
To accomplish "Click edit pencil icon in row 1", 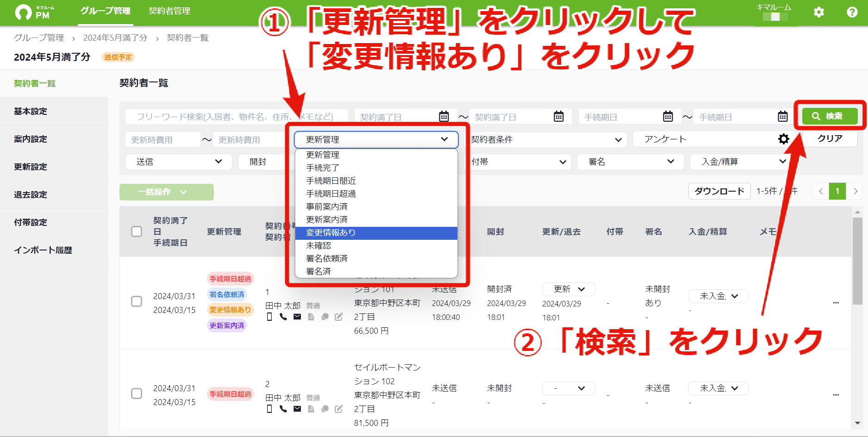I will (x=339, y=317).
